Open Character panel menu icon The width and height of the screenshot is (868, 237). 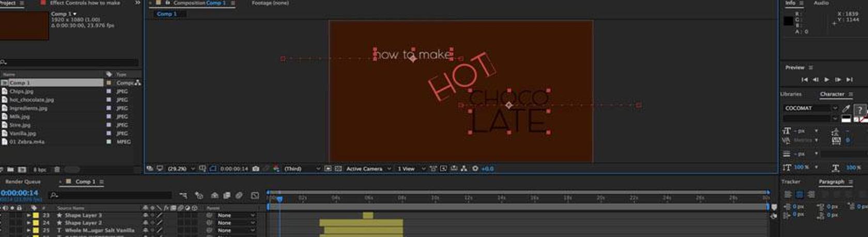(850, 94)
